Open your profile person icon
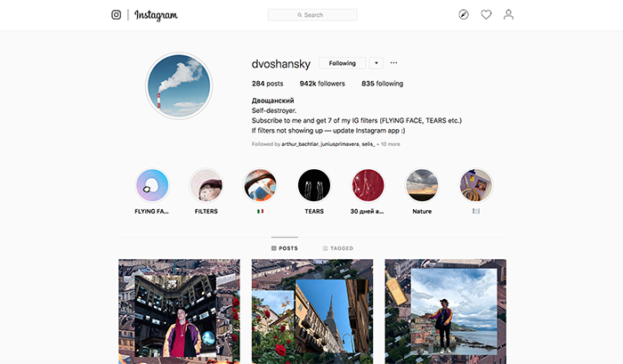This screenshot has width=623, height=364. click(x=508, y=15)
